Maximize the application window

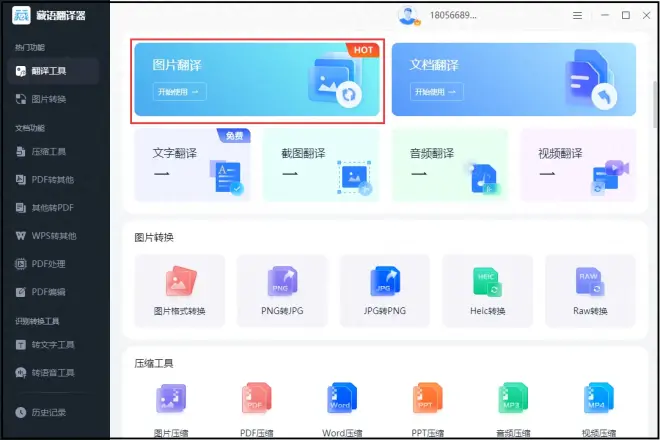coord(626,16)
